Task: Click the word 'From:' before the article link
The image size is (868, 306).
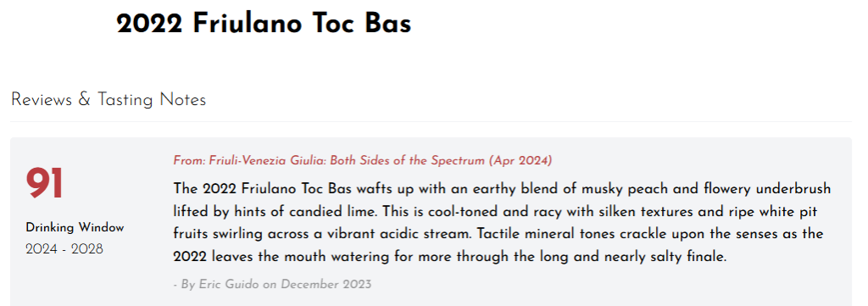Action: click(x=189, y=161)
